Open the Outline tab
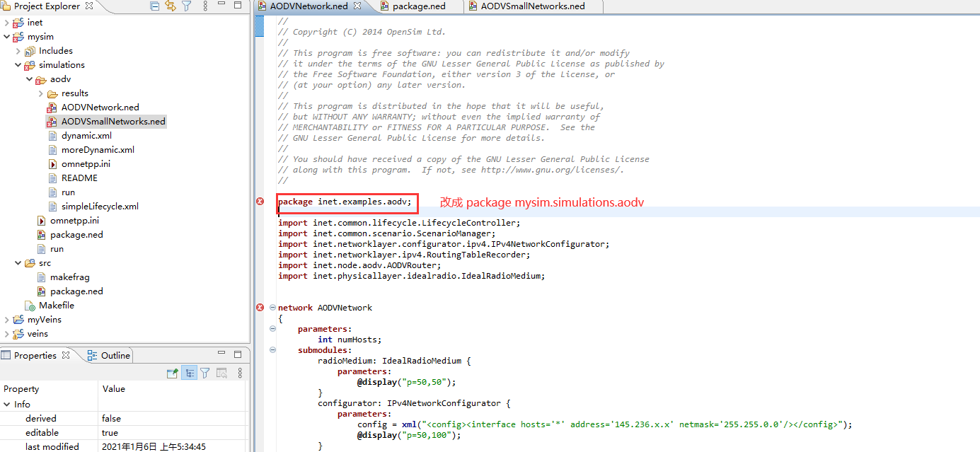The image size is (980, 452). 109,355
